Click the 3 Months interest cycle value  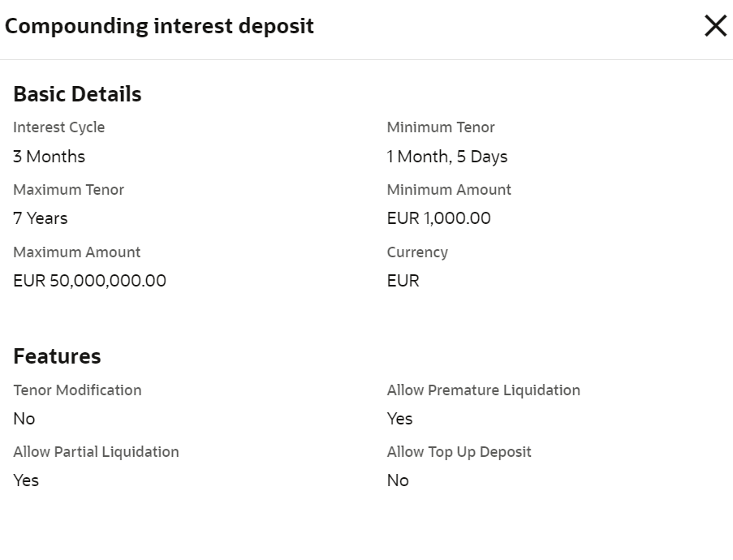(49, 157)
